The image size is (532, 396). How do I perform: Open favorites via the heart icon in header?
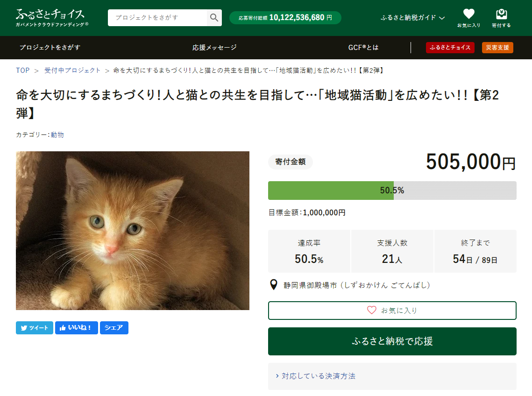click(468, 14)
